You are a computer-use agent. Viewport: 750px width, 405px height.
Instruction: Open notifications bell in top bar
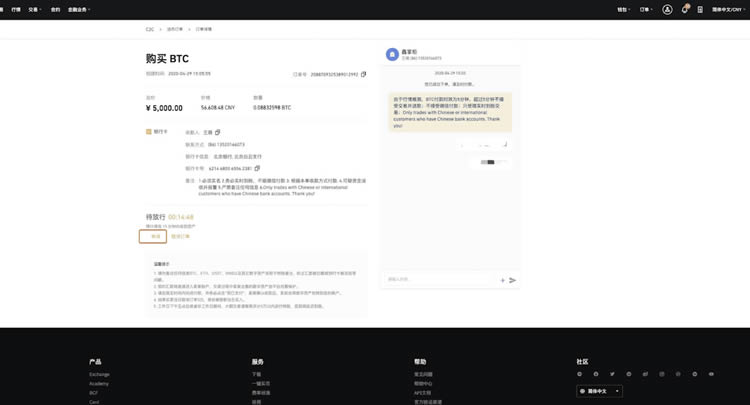coord(685,9)
